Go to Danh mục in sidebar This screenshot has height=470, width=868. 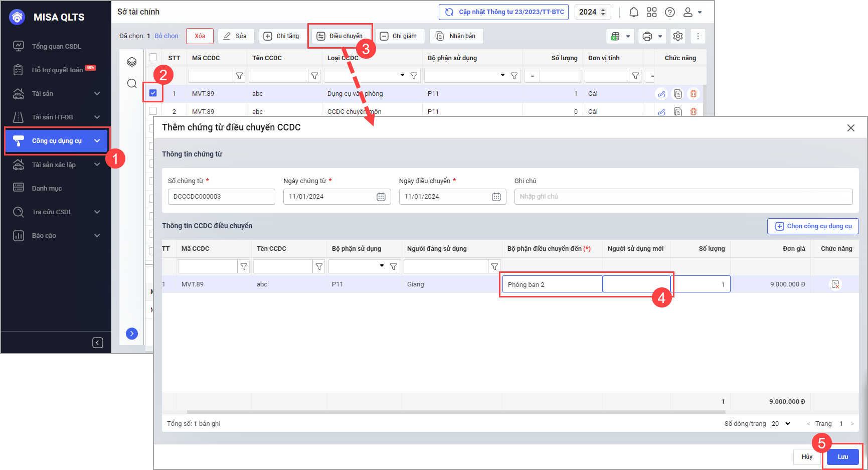[47, 188]
